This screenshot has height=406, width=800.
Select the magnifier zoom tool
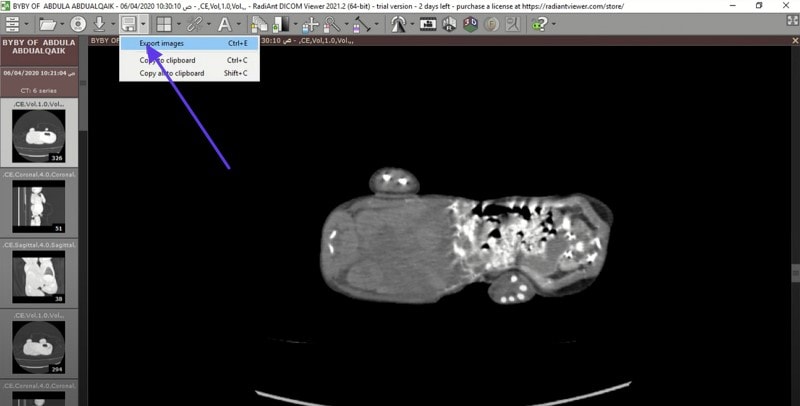[x=332, y=24]
